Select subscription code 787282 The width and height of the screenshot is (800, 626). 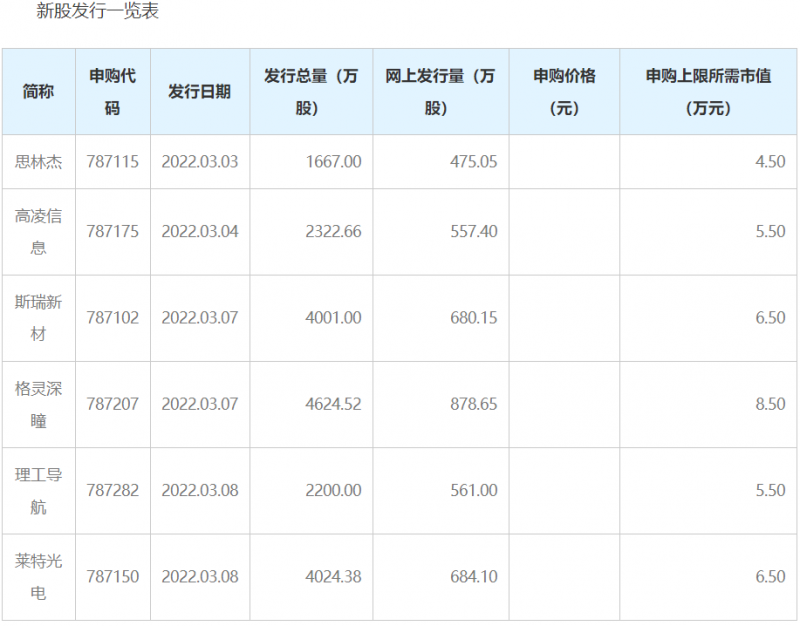pyautogui.click(x=112, y=490)
